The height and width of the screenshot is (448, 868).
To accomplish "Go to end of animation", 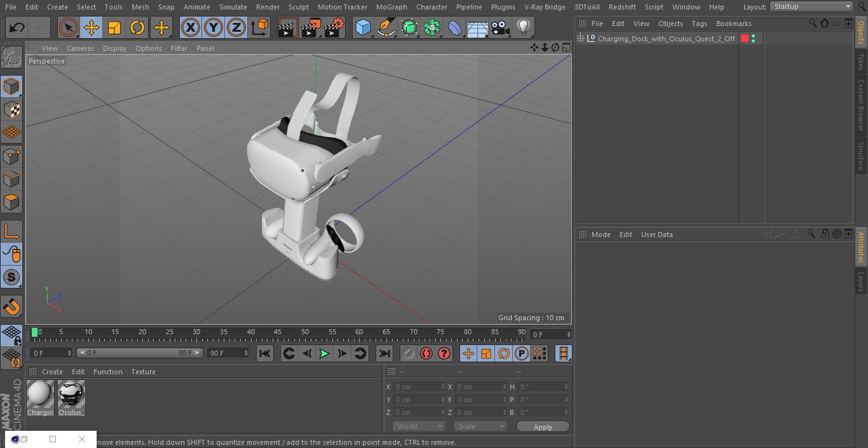I will click(384, 353).
